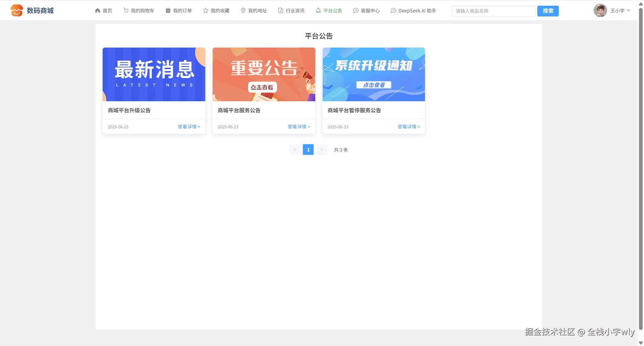Click the previous page arrow
This screenshot has height=346, width=644.
(x=295, y=150)
